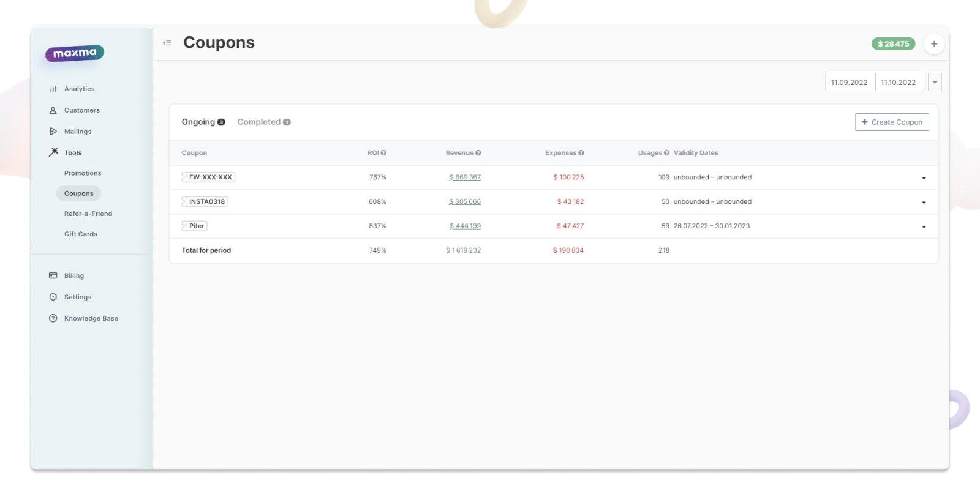The image size is (980, 497).
Task: Collapse the sidebar with the menu toggle icon
Action: click(167, 43)
